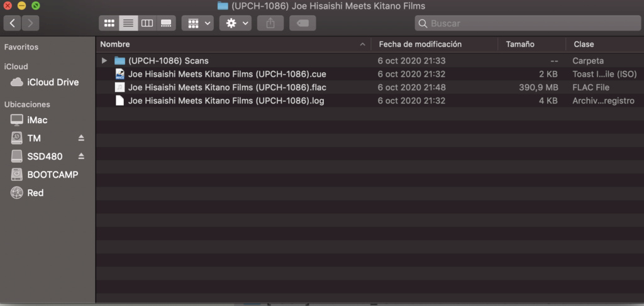Select the .cue file icon
This screenshot has height=306, width=644.
click(119, 74)
